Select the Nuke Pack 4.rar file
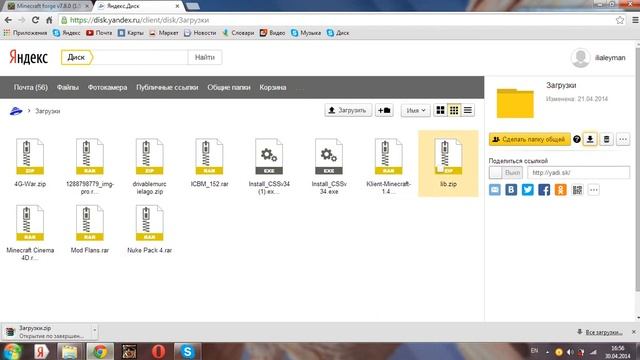The width and height of the screenshot is (640, 360). pyautogui.click(x=149, y=229)
